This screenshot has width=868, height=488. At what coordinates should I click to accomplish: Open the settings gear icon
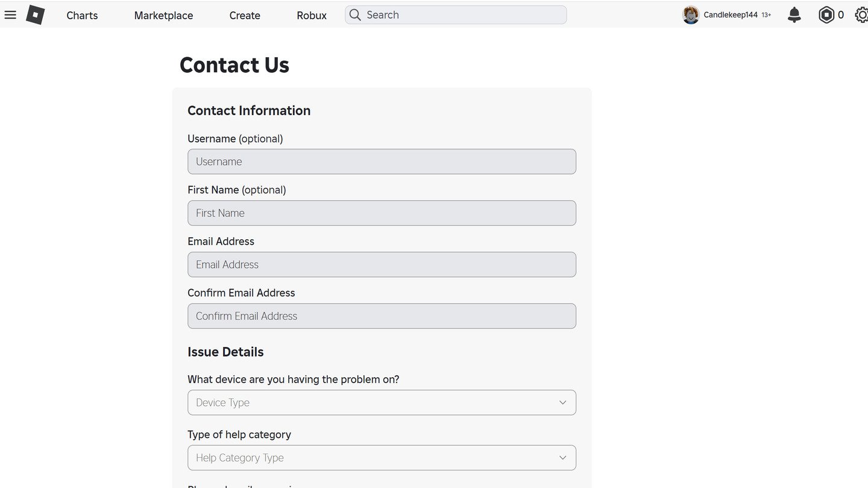click(x=862, y=15)
